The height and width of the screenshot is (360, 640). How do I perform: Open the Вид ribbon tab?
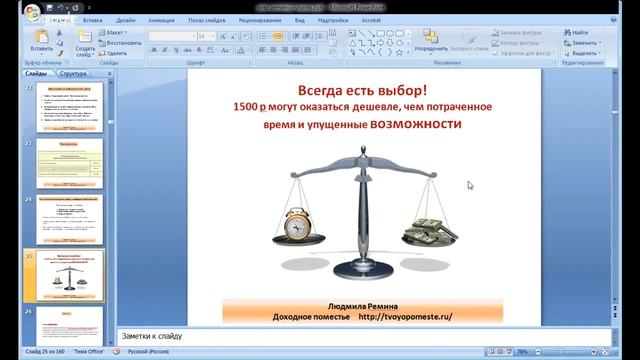300,20
